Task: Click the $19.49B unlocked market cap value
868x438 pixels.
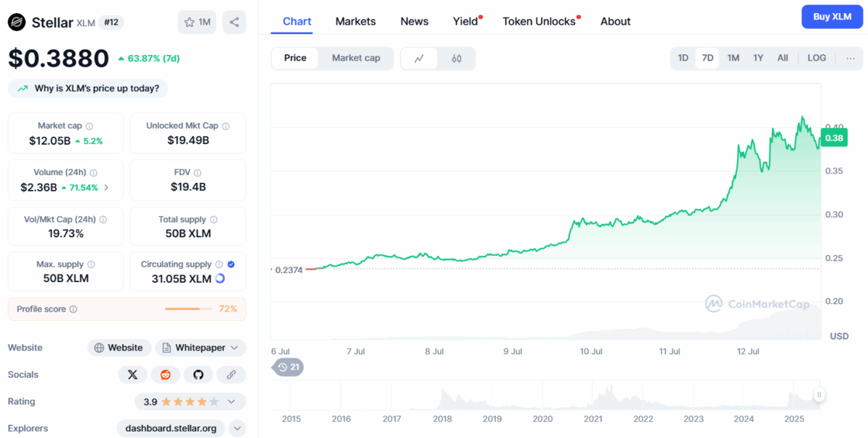Action: coord(187,140)
